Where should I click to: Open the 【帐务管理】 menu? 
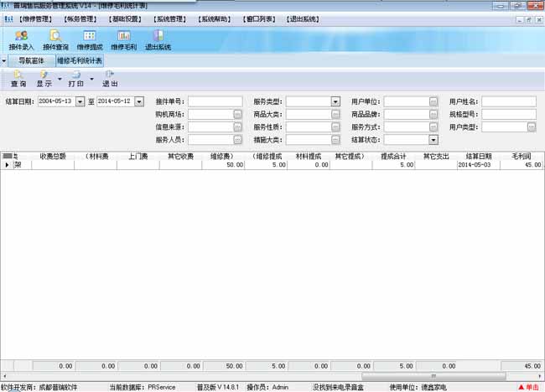click(80, 19)
